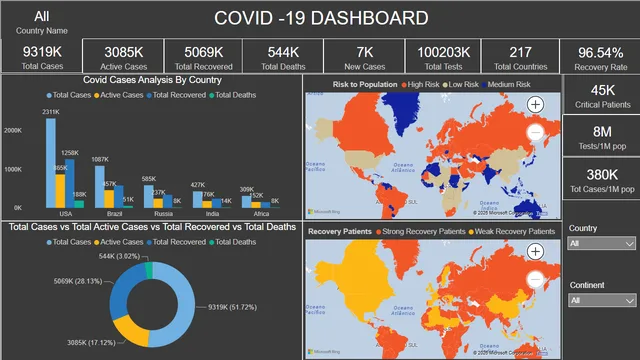Click the light blue Total Cases donut segment
The image size is (640, 360).
(186, 306)
